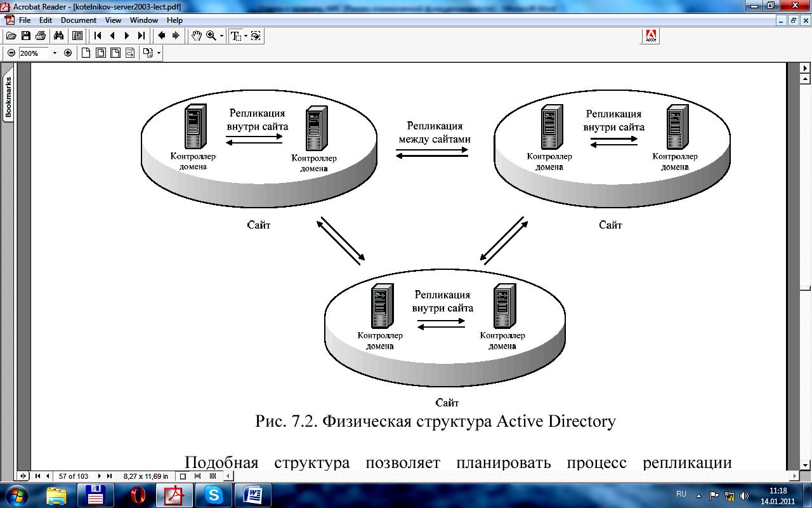This screenshot has width=812, height=508.
Task: Click the 8,27 x 11,69 in page size
Action: (146, 476)
